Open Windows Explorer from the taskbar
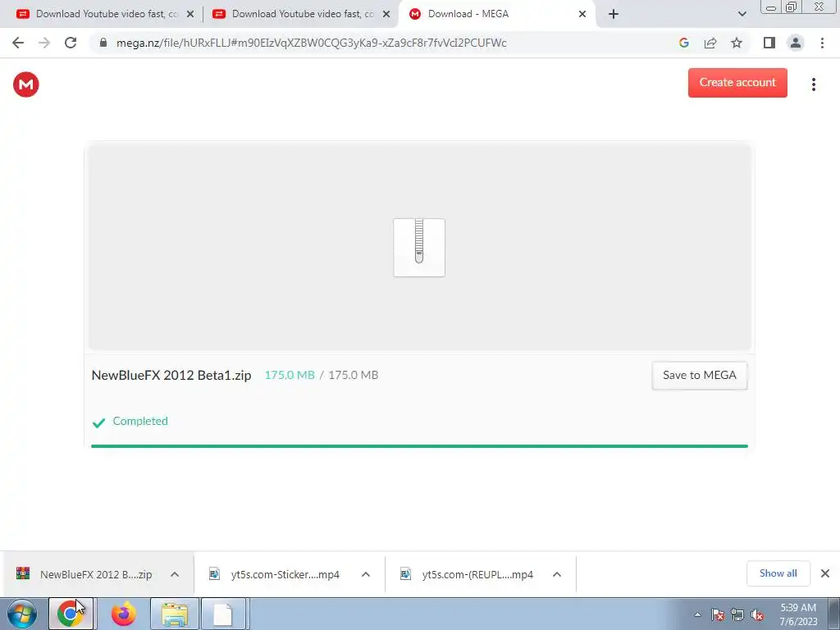 (x=175, y=614)
